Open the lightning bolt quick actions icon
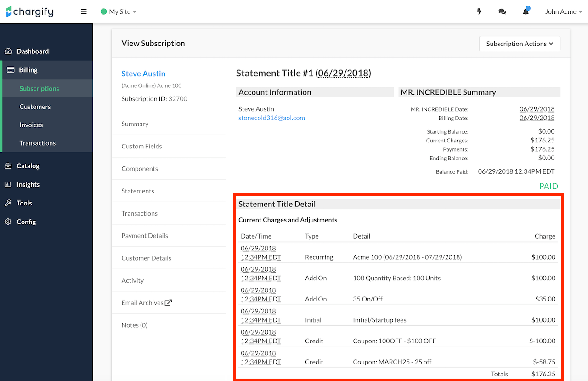This screenshot has height=381, width=588. click(x=479, y=11)
